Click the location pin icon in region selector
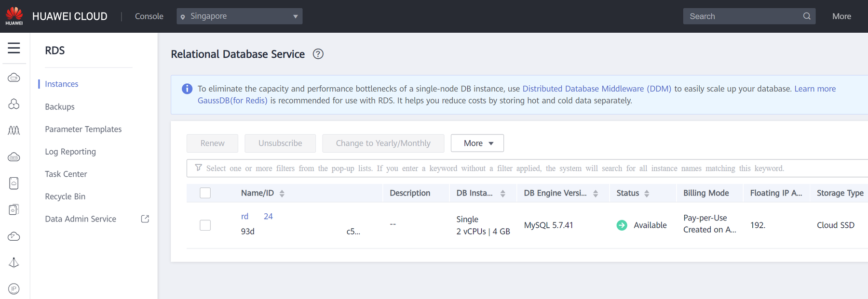Image resolution: width=868 pixels, height=299 pixels. click(x=183, y=17)
